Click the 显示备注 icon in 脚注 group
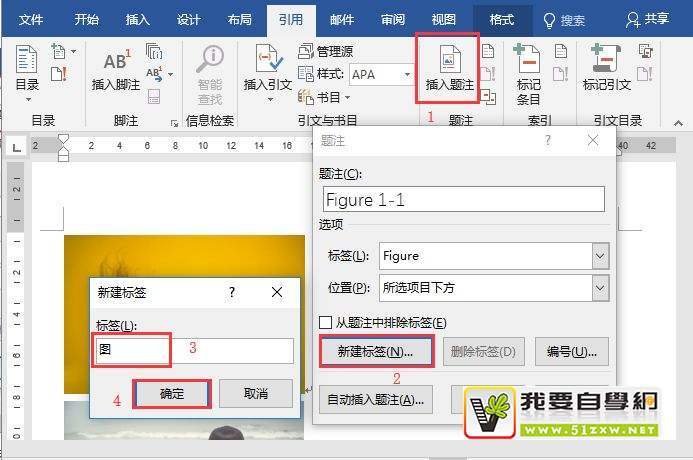The height and width of the screenshot is (460, 693). [x=154, y=96]
